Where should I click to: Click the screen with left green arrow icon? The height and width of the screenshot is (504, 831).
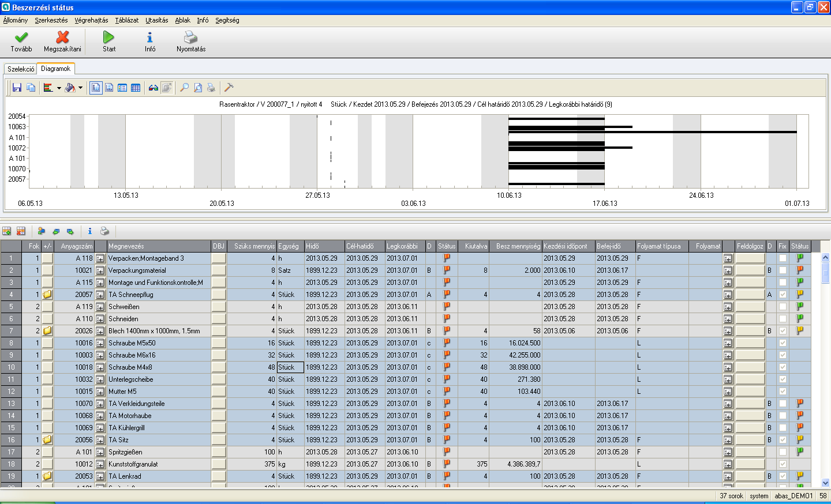point(56,231)
